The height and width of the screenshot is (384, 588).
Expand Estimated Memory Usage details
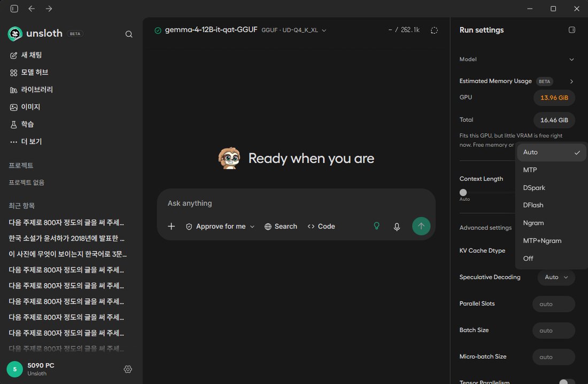571,81
